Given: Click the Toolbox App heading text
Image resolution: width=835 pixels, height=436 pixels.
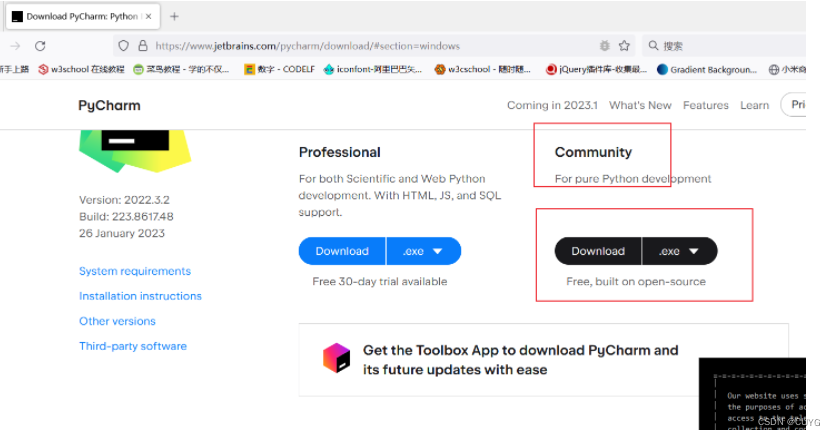Looking at the screenshot, I should (520, 360).
